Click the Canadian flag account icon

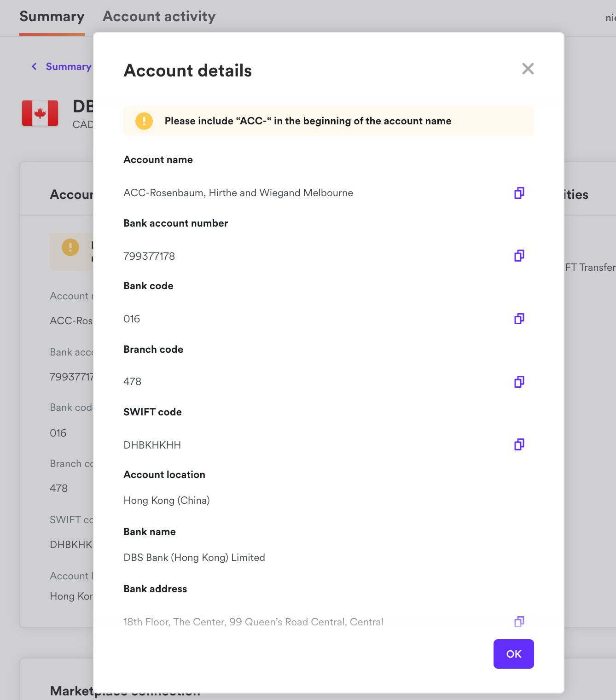pyautogui.click(x=40, y=112)
